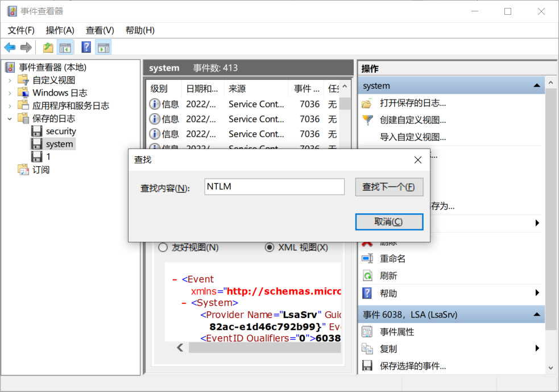Click the 事件属性 icon in actions pane

(x=368, y=332)
